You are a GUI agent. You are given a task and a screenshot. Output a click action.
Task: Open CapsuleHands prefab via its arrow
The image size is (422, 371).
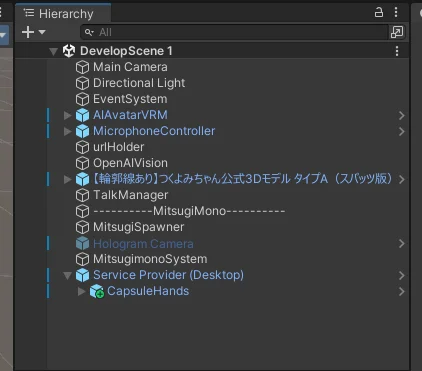tap(402, 291)
